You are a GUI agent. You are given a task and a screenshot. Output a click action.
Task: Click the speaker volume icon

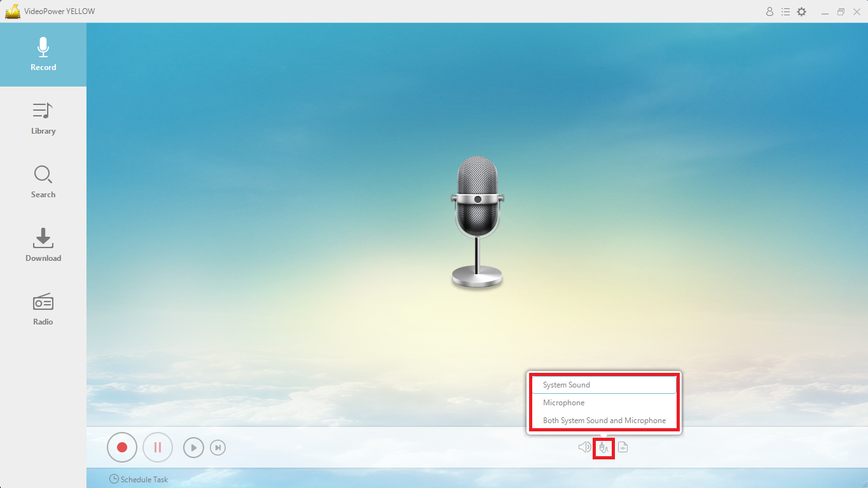tap(584, 447)
